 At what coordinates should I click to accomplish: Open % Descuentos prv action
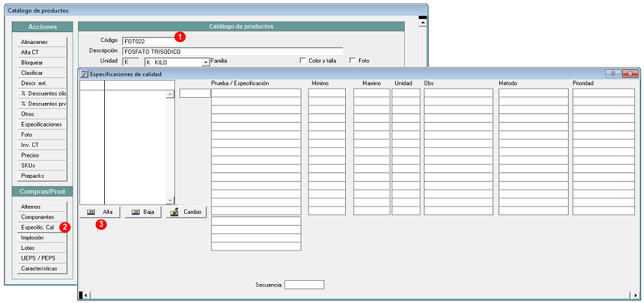(43, 104)
